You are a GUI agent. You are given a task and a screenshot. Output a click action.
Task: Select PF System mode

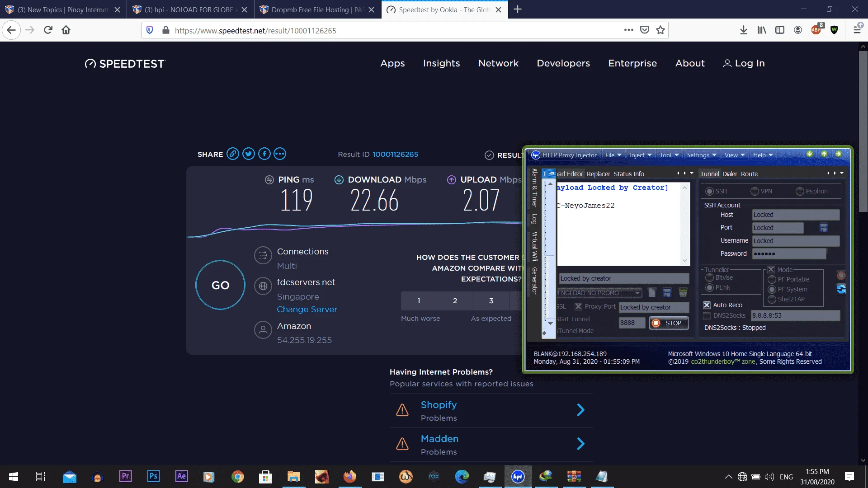pos(772,290)
